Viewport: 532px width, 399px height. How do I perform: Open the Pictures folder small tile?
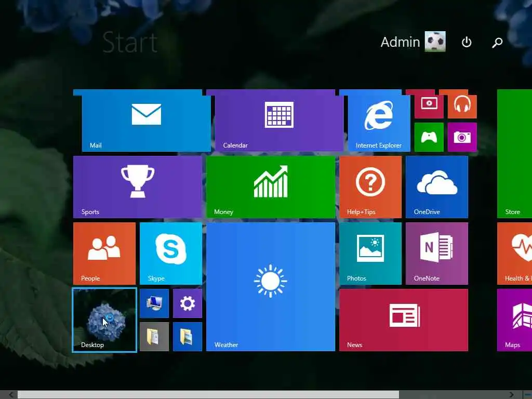coord(187,337)
